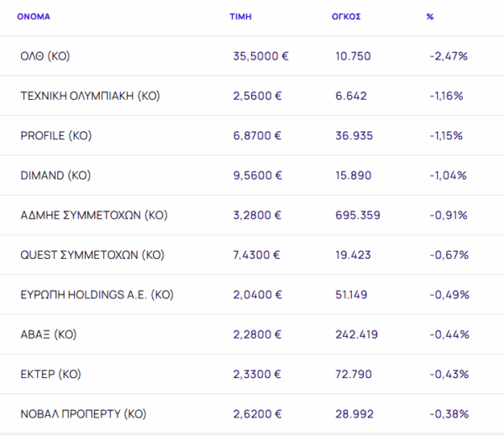The image size is (504, 436).
Task: Click the volume value 51.149
Action: coord(351,295)
